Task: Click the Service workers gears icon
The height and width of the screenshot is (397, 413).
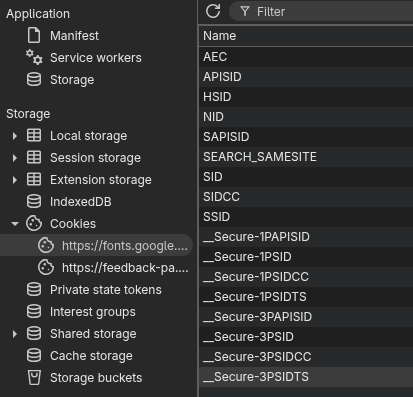Action: pyautogui.click(x=34, y=57)
